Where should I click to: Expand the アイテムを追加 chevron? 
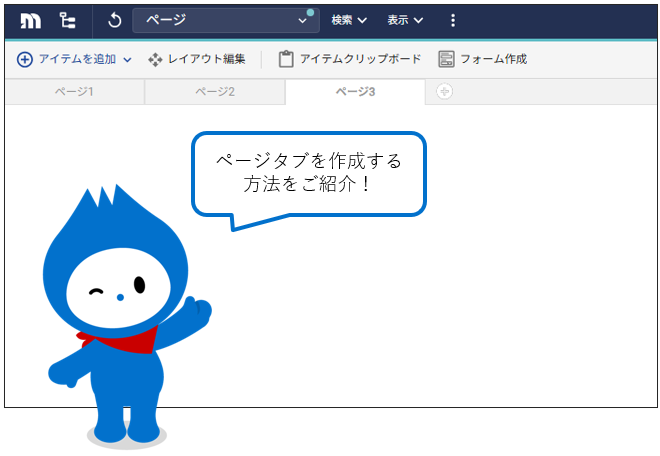click(127, 60)
